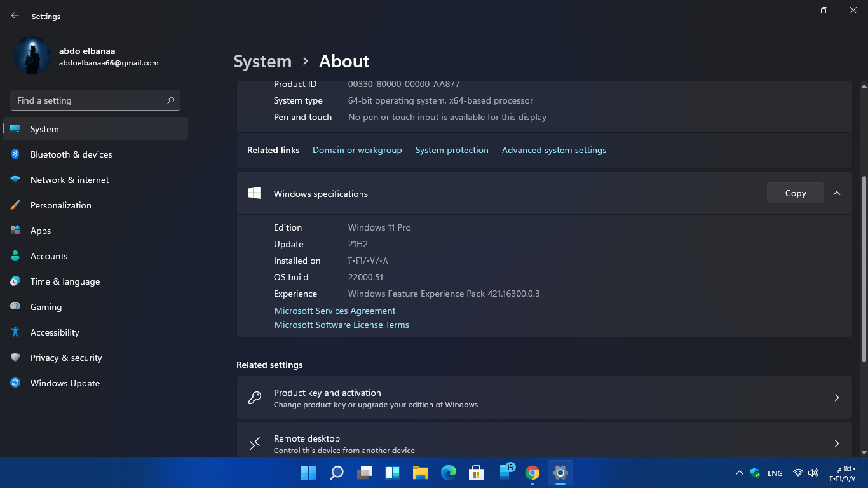Click the Remote desktop icon
The image size is (868, 488).
pos(255,444)
